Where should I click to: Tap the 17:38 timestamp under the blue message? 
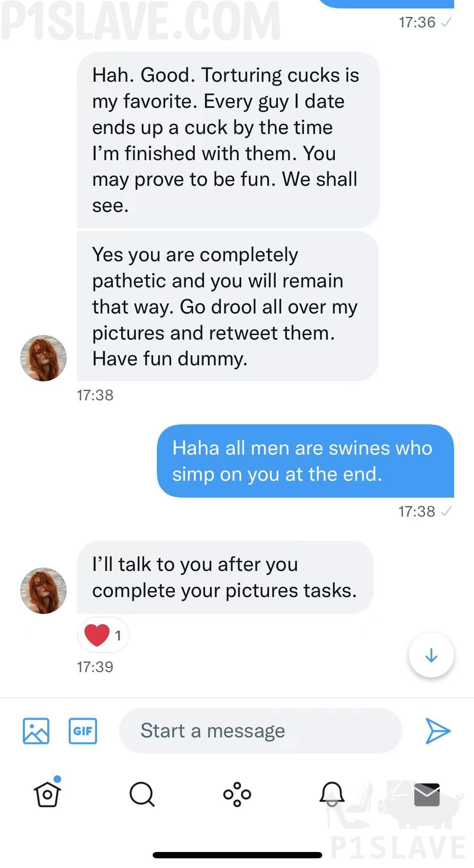tap(417, 512)
